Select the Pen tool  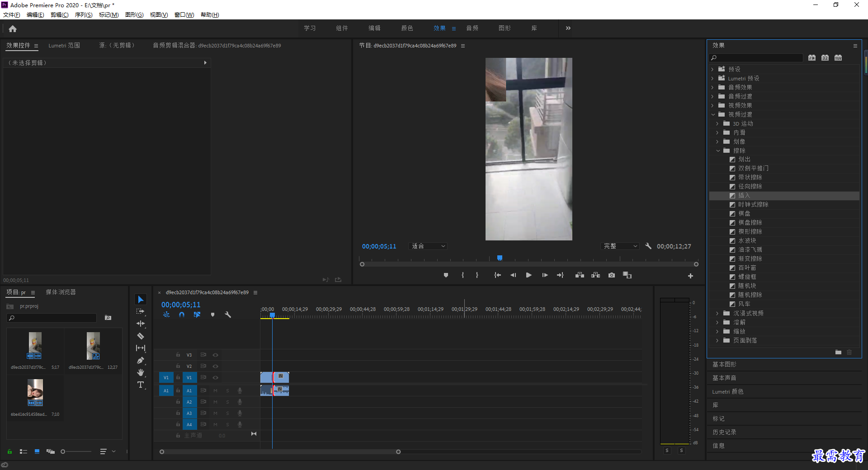pos(141,360)
